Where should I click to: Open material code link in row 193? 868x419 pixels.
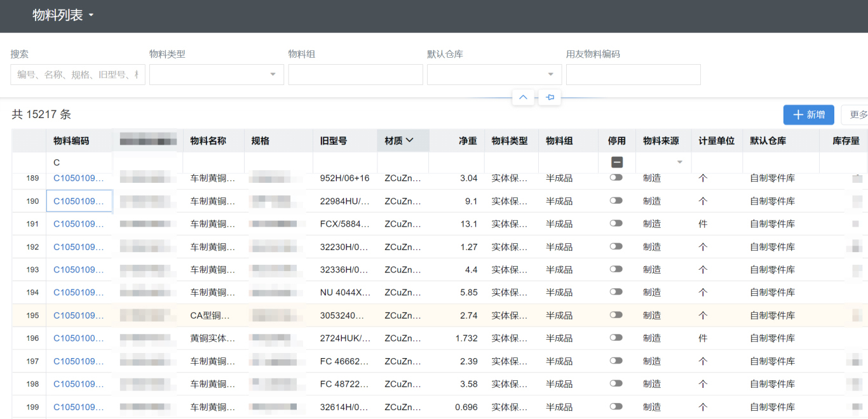coord(79,270)
